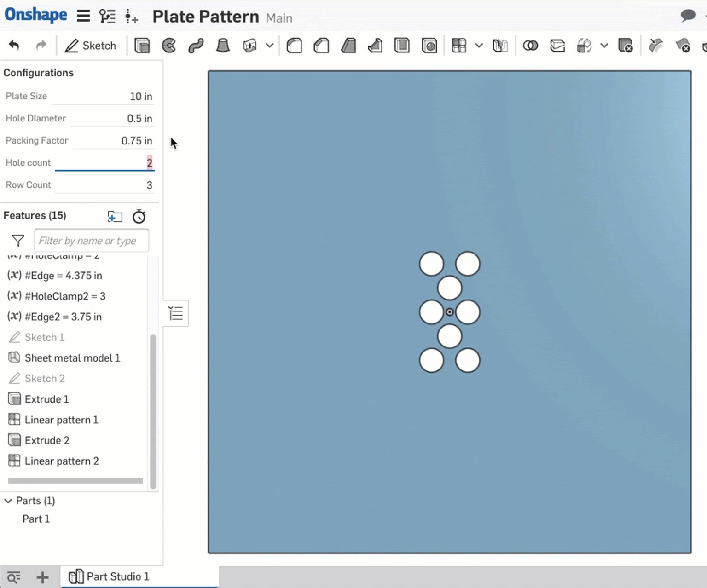Image resolution: width=707 pixels, height=588 pixels.
Task: Create a new feature folder
Action: pos(115,217)
